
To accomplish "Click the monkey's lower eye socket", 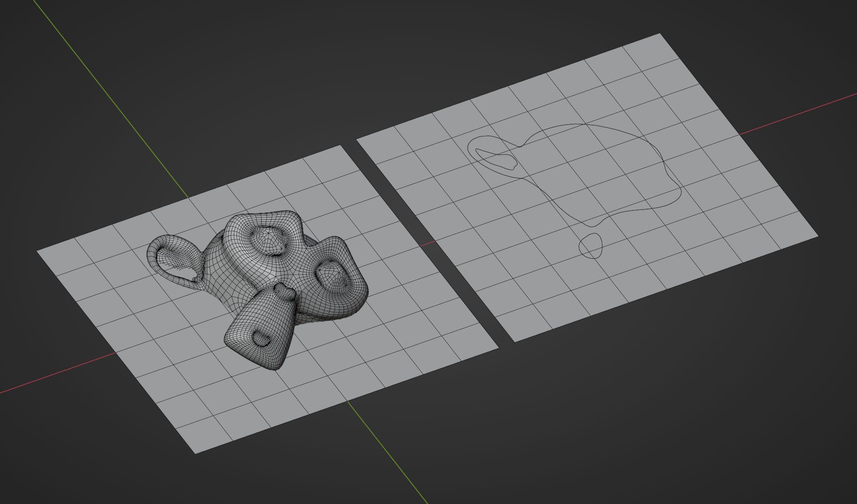I will click(x=333, y=274).
